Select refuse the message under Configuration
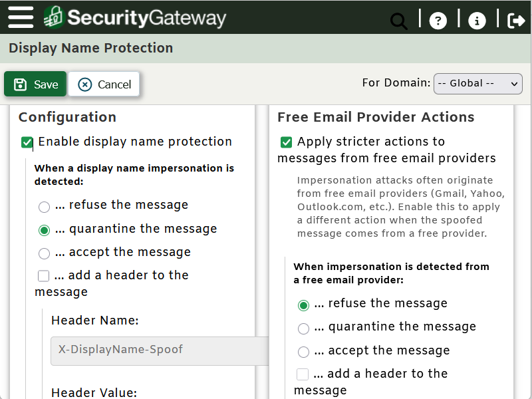 pos(44,207)
